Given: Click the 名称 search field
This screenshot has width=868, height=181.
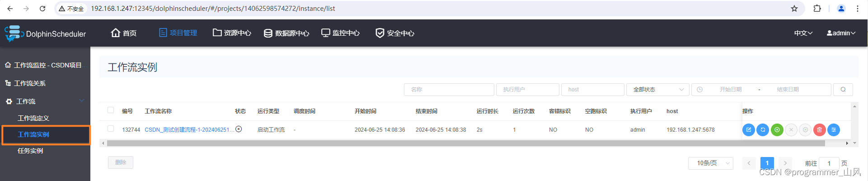Looking at the screenshot, I should (x=449, y=90).
